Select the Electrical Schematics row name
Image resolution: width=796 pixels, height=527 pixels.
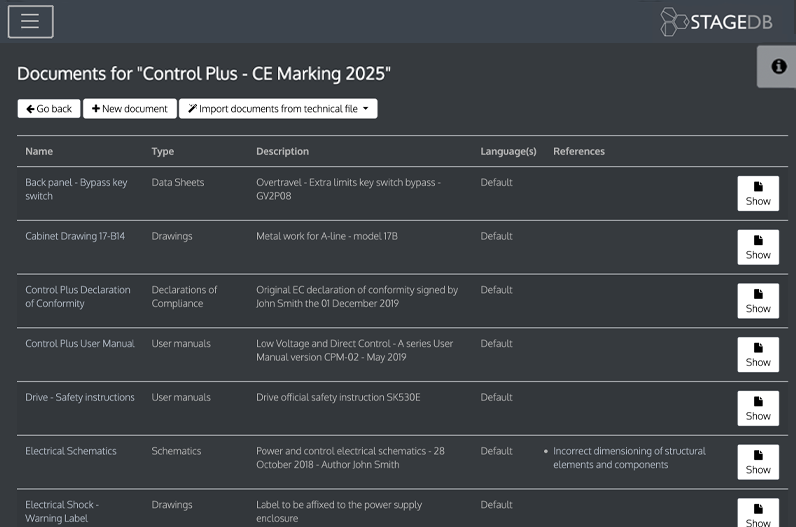coord(71,451)
